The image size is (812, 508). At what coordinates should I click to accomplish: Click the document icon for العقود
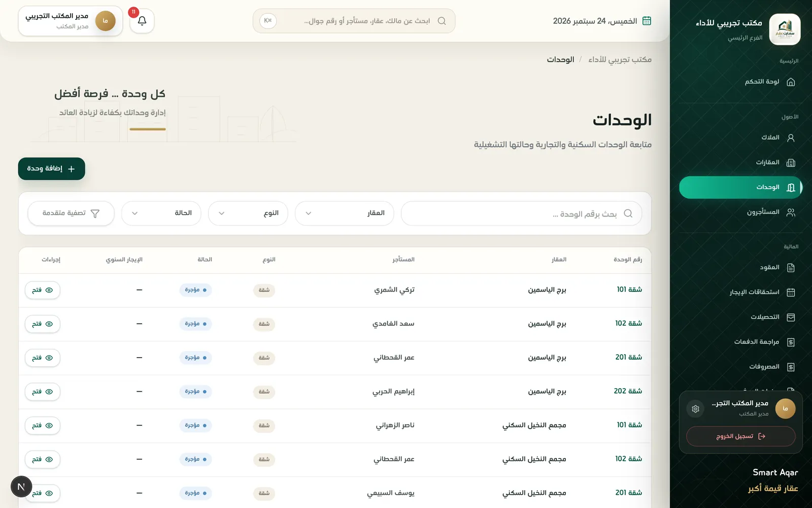tap(791, 268)
